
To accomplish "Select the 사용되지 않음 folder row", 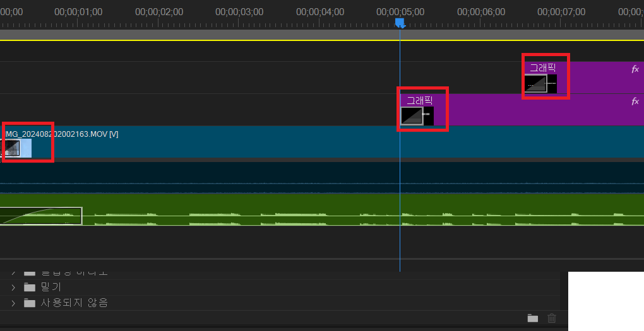I will (279, 303).
